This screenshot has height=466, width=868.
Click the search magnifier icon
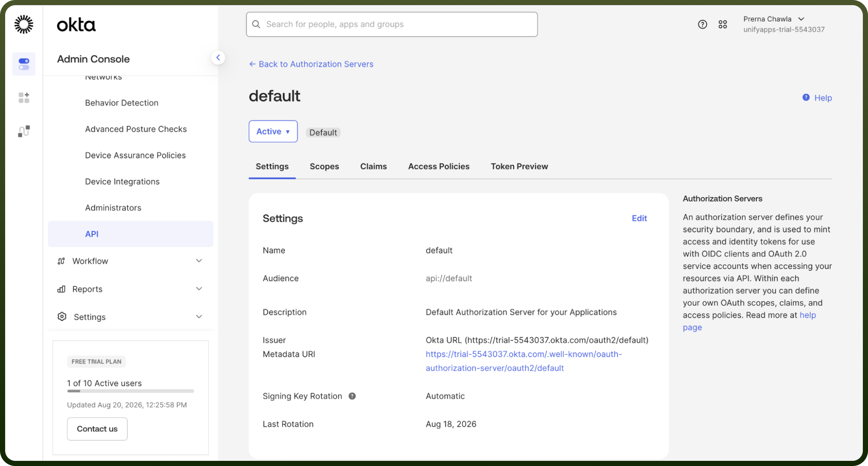256,24
